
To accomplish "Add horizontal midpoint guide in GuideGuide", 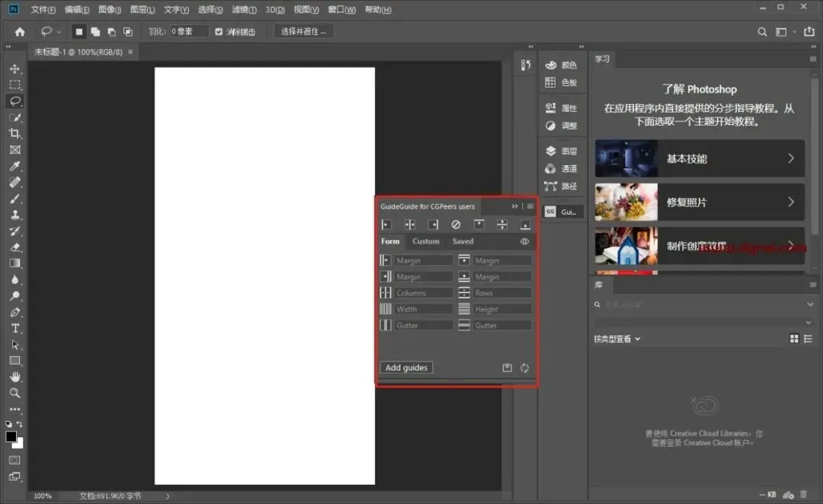I will 501,225.
